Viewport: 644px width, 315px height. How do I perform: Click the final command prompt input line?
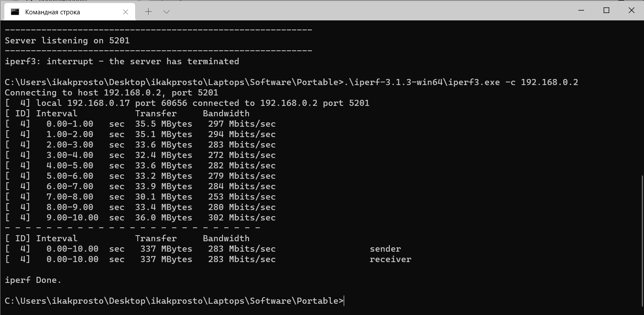pyautogui.click(x=175, y=301)
